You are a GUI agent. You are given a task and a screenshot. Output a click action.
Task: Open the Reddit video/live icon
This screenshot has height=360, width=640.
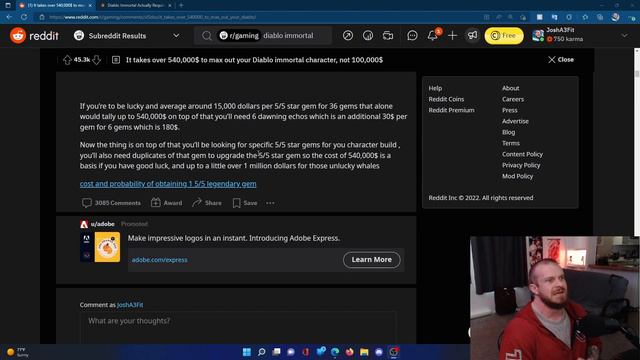[388, 36]
